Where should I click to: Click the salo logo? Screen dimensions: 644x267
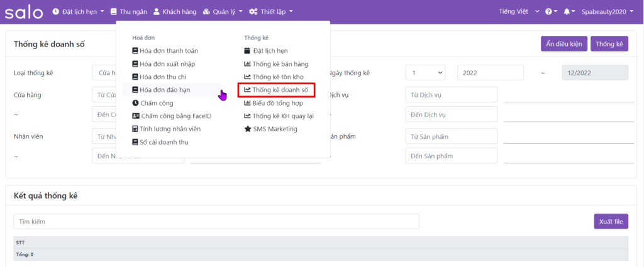pos(23,12)
